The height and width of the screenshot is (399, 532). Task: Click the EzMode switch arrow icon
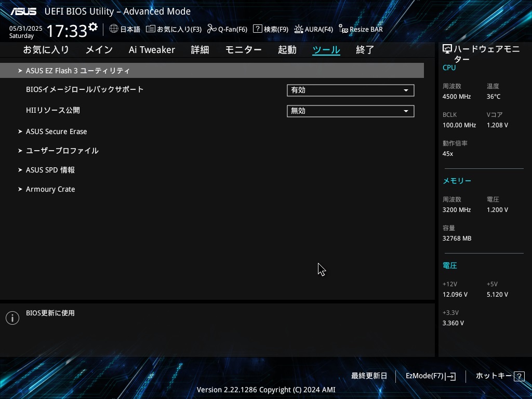tap(450, 376)
